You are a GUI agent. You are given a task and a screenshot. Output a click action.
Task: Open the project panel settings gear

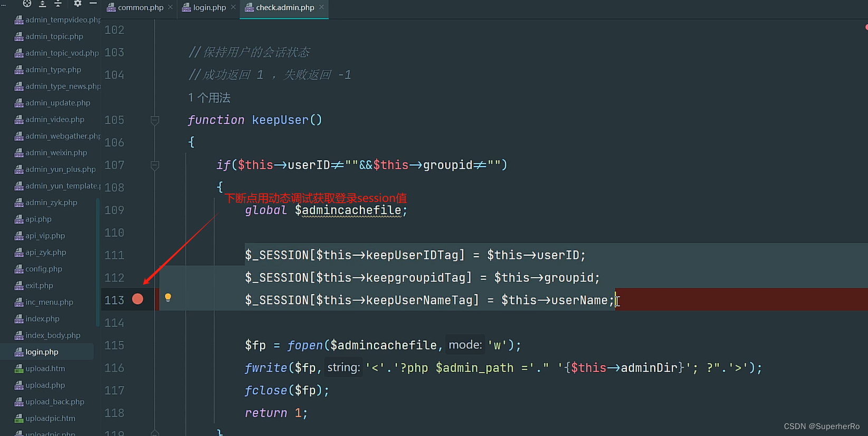pos(78,4)
